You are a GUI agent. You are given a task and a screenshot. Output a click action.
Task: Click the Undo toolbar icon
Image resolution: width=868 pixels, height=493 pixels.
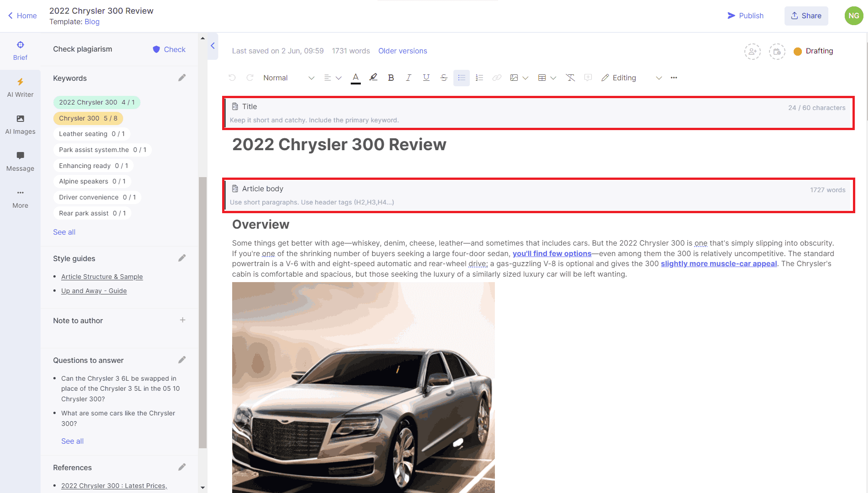[x=232, y=78]
